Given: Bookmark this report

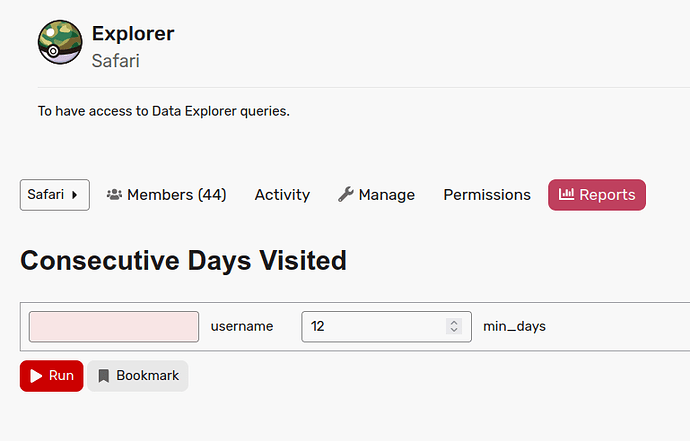Looking at the screenshot, I should pyautogui.click(x=138, y=376).
